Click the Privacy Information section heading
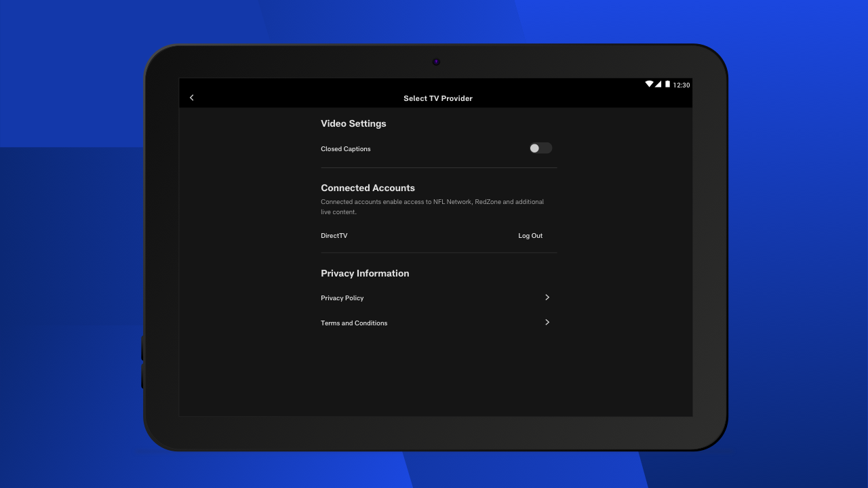The height and width of the screenshot is (488, 868). tap(365, 273)
